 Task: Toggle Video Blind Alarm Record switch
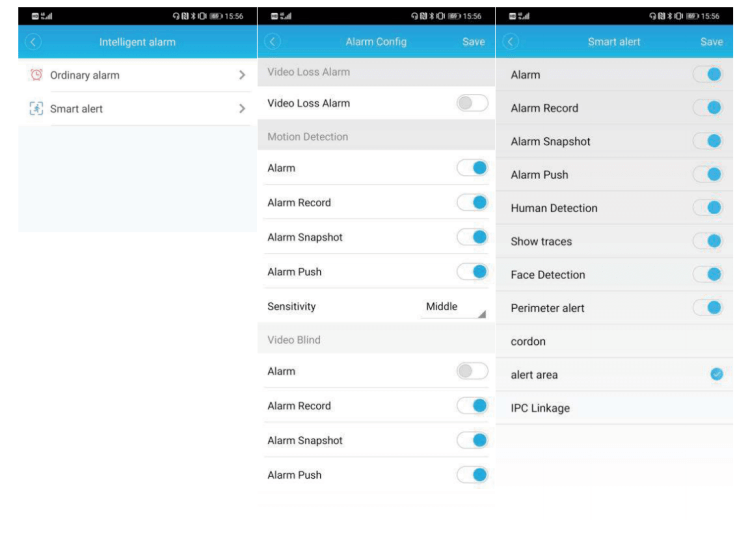[472, 406]
